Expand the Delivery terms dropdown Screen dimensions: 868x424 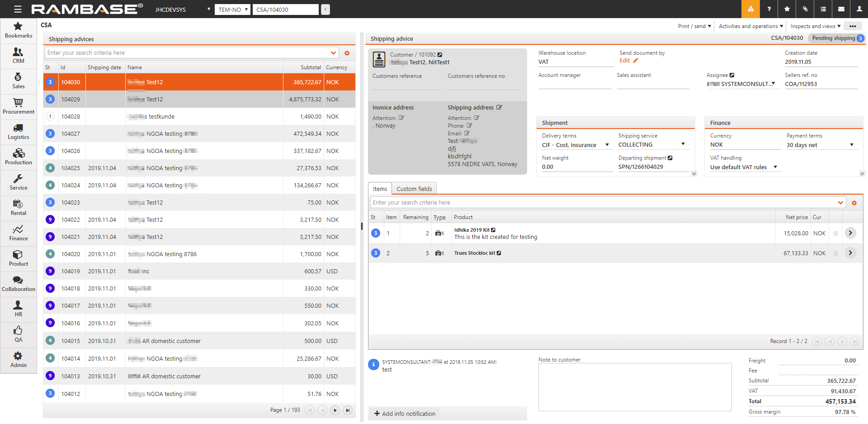[x=607, y=145]
